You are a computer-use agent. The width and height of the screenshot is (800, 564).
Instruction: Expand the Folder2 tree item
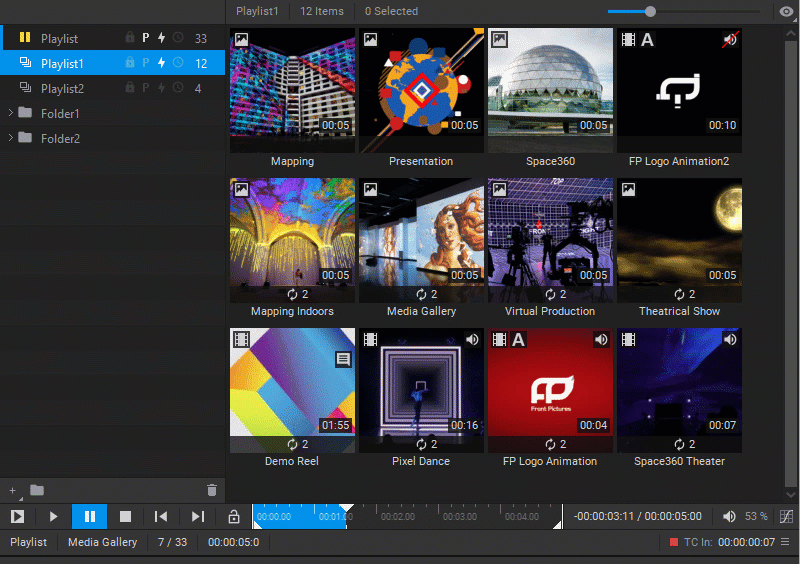click(10, 138)
